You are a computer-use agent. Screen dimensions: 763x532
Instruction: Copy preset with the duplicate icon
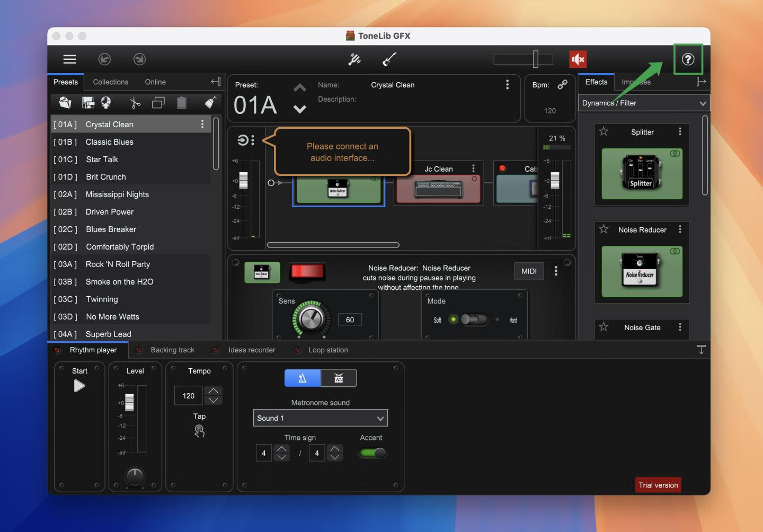point(158,102)
